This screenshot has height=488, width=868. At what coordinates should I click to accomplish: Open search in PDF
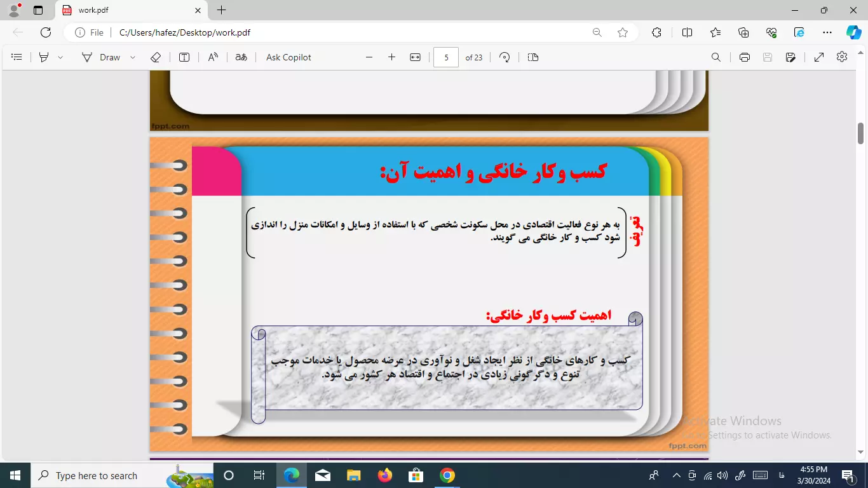tap(716, 57)
